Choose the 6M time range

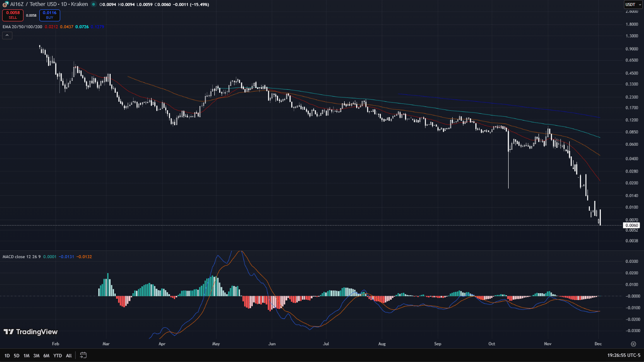tap(46, 356)
